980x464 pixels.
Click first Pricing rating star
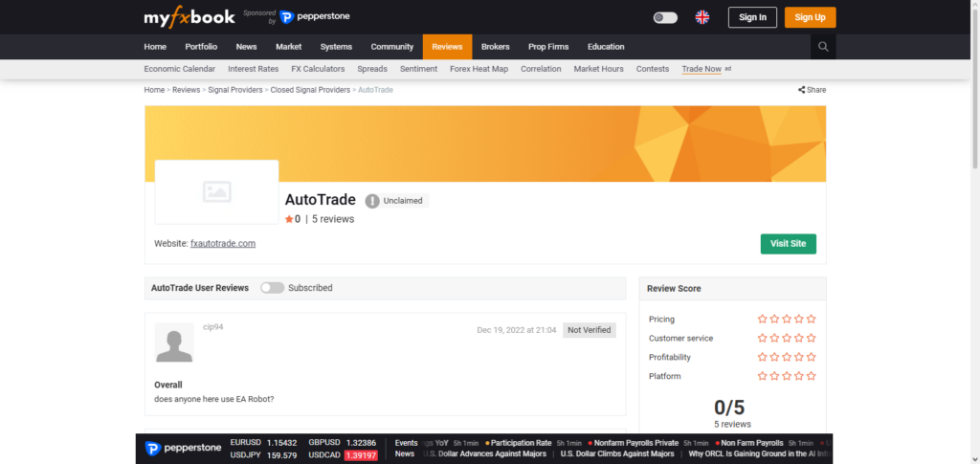(x=762, y=319)
